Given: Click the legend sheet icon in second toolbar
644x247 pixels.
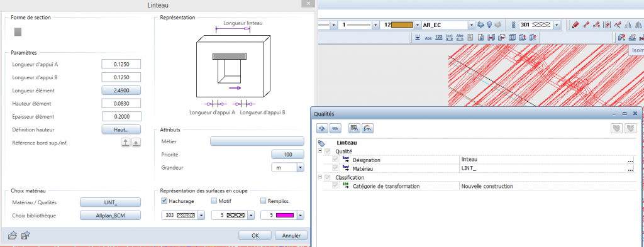Looking at the screenshot, I should (x=470, y=38).
